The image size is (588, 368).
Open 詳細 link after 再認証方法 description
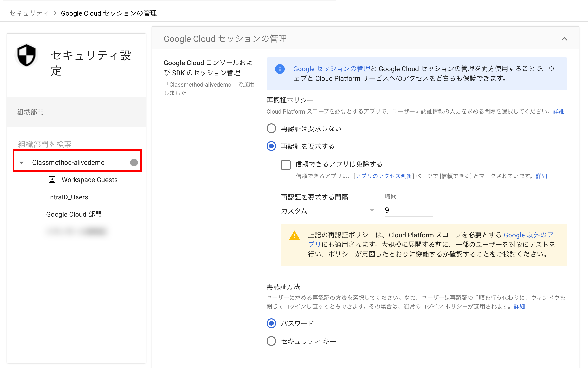tap(519, 306)
